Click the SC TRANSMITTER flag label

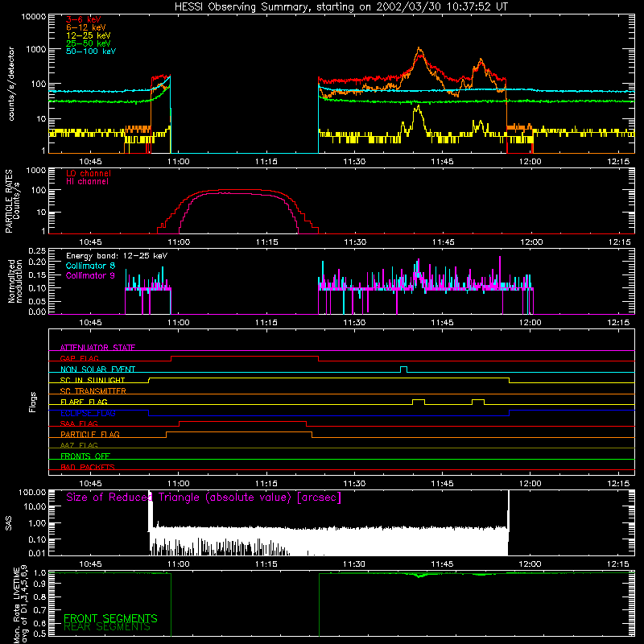(93, 390)
